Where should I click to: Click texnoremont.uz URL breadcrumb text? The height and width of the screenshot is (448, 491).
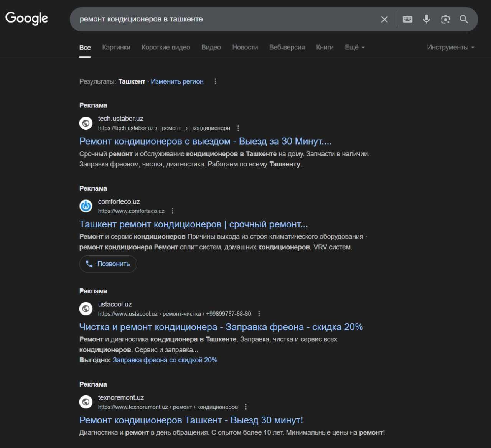coord(168,407)
